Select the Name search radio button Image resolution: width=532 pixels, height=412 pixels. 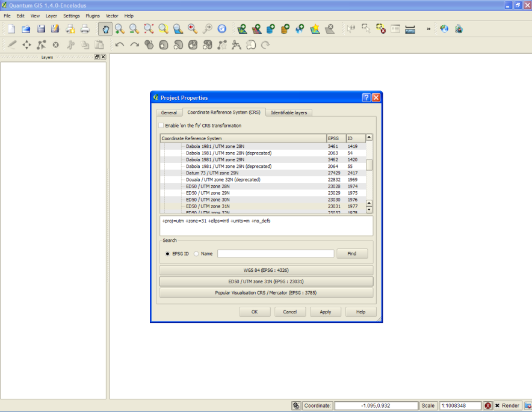point(196,254)
